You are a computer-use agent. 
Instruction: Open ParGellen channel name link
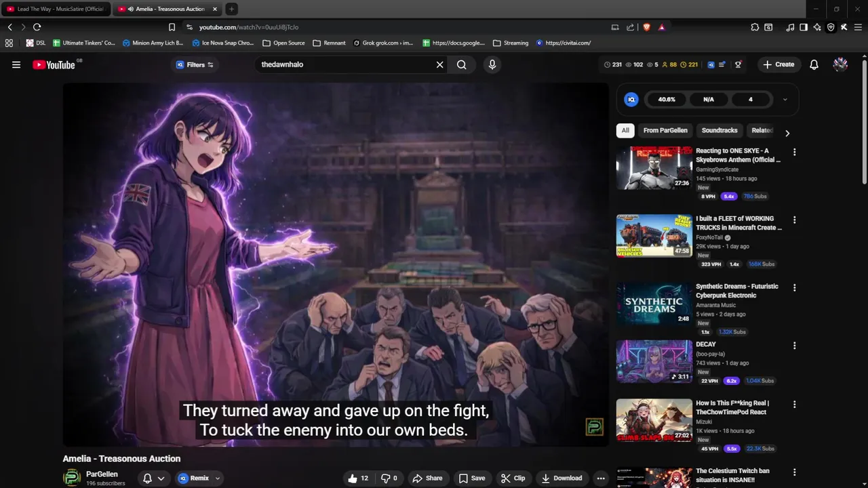[x=102, y=474]
